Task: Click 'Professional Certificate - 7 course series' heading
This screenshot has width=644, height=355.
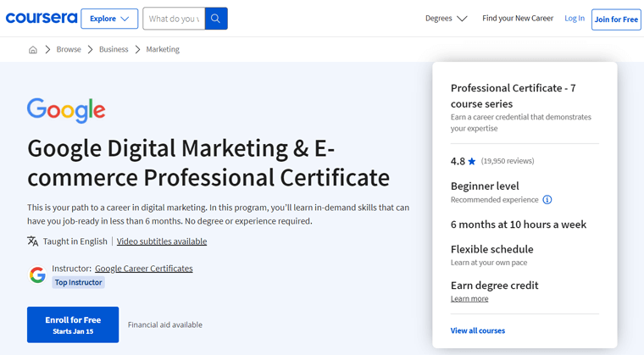Action: point(513,96)
